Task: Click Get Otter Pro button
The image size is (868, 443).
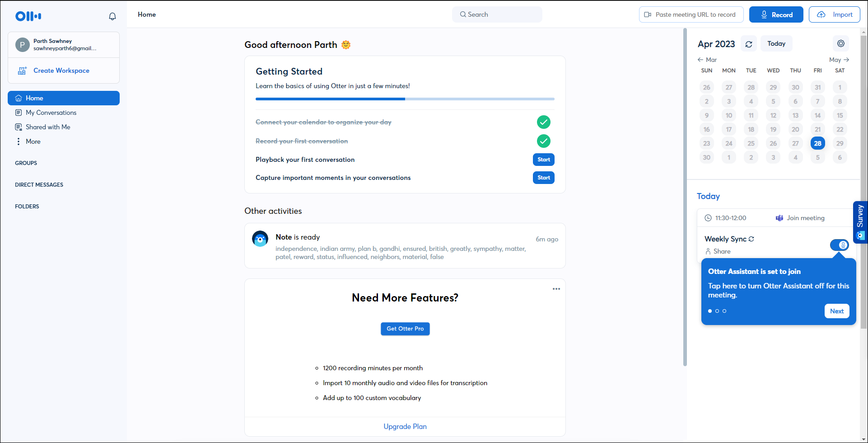Action: click(x=405, y=329)
